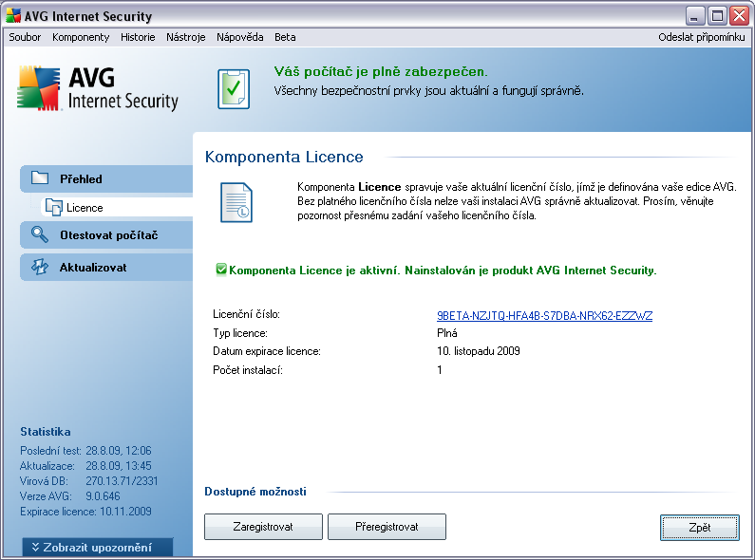Screen dimensions: 755x560
Task: Click the Přeregistrovat button
Action: (387, 527)
